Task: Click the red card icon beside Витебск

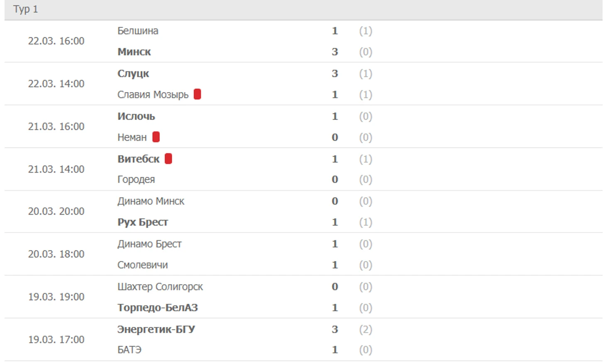Action: click(169, 159)
